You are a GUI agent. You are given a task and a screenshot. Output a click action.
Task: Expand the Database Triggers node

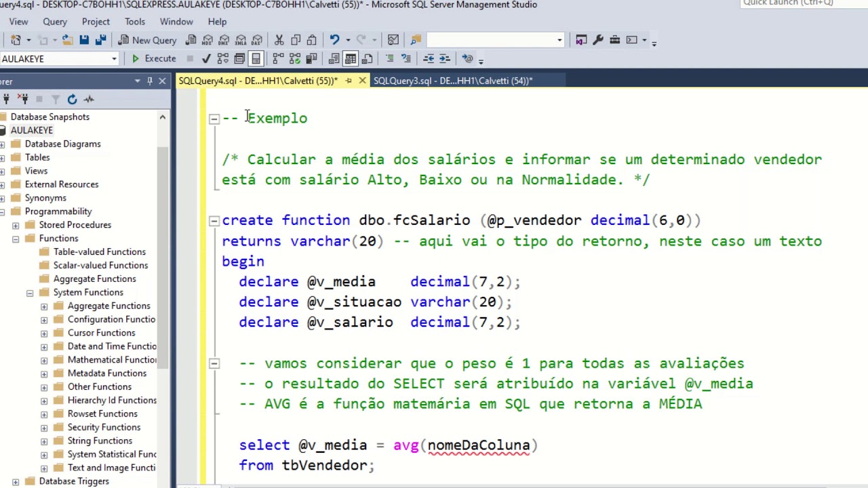pos(16,481)
